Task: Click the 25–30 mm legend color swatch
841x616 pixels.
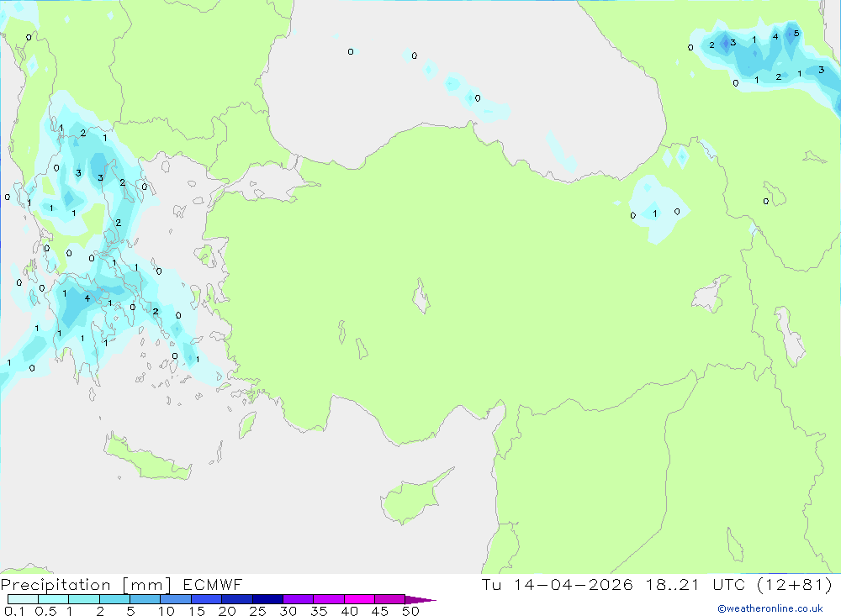Action: pos(267,599)
